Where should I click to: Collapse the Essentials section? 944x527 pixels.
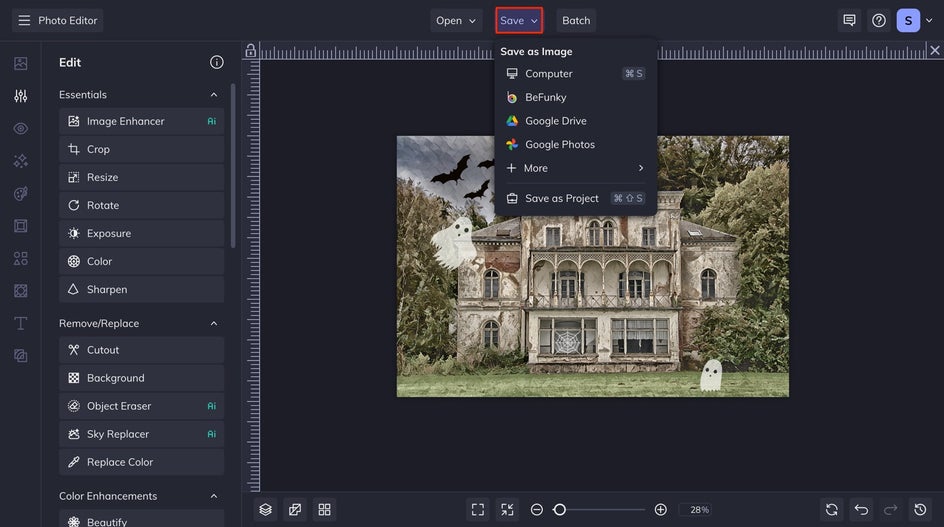click(x=214, y=95)
